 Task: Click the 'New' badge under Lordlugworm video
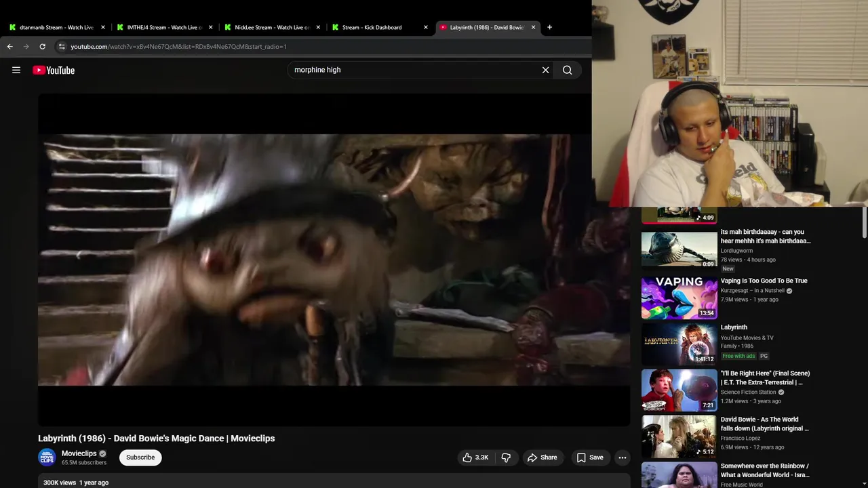[728, 268]
